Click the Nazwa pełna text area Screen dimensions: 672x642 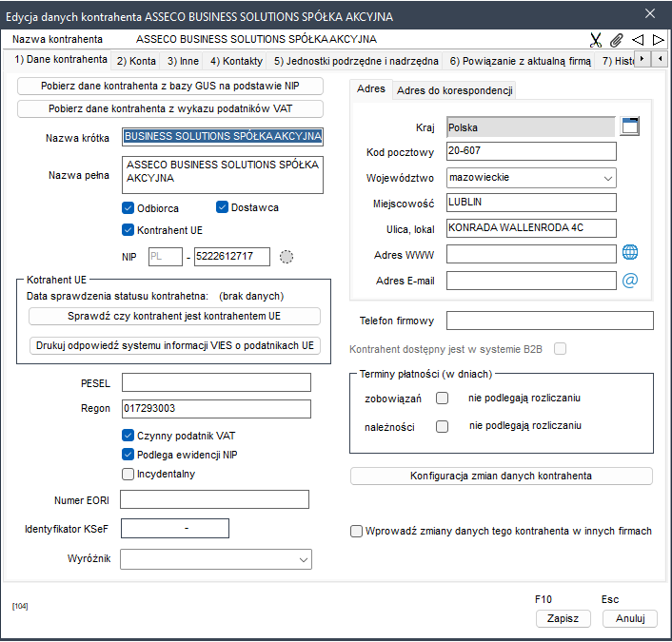[223, 175]
